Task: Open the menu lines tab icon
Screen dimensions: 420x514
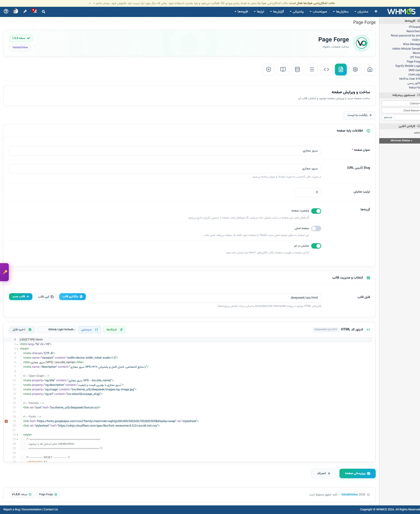Action: (x=312, y=70)
